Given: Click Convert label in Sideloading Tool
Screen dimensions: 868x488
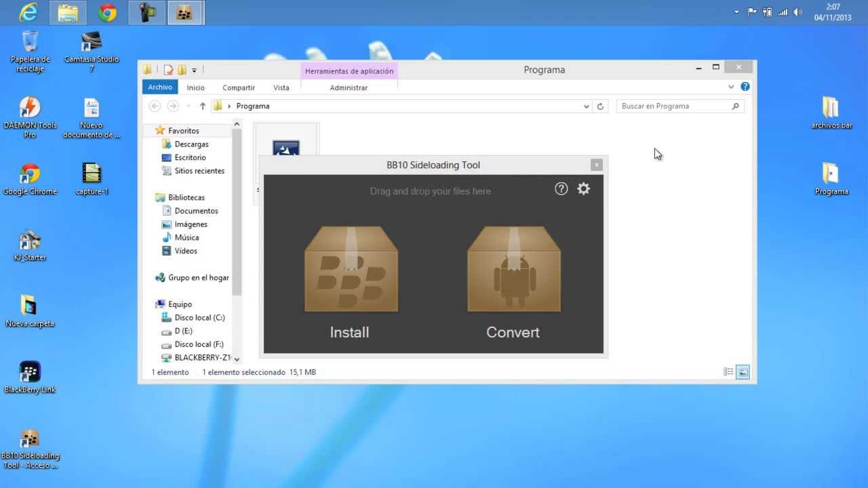Looking at the screenshot, I should click(513, 332).
